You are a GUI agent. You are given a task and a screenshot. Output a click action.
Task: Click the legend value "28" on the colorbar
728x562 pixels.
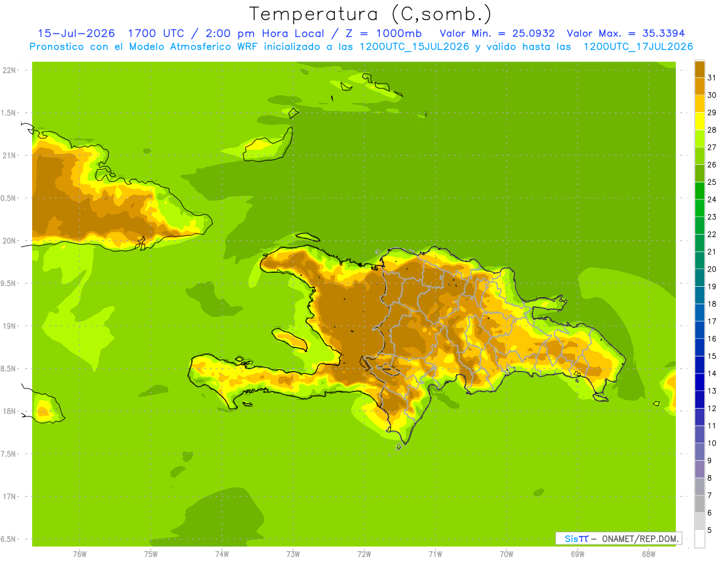point(712,130)
